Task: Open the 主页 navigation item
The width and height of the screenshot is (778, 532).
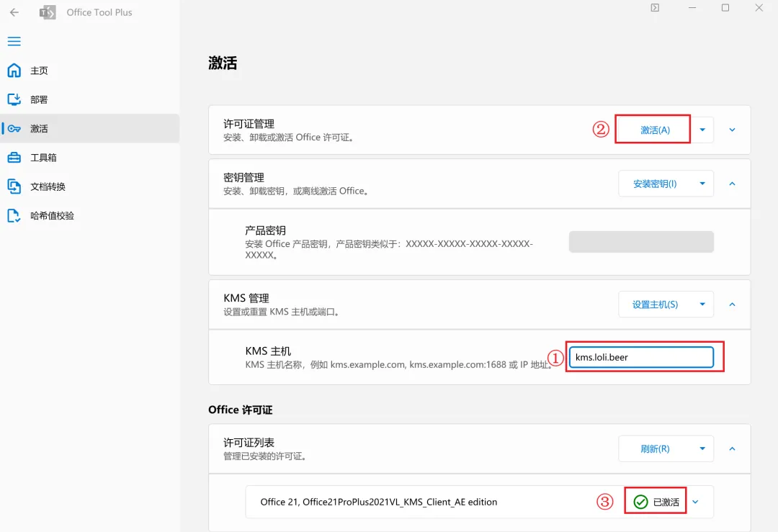Action: point(90,71)
